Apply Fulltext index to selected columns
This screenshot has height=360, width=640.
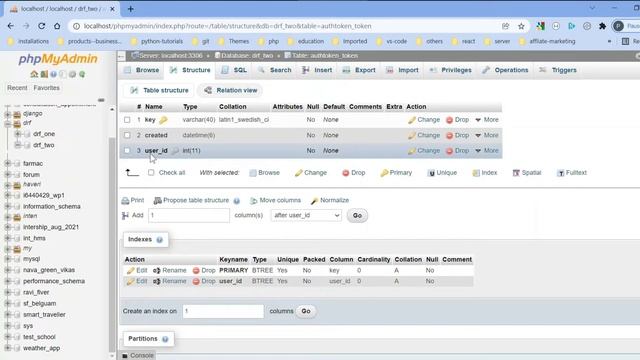572,173
